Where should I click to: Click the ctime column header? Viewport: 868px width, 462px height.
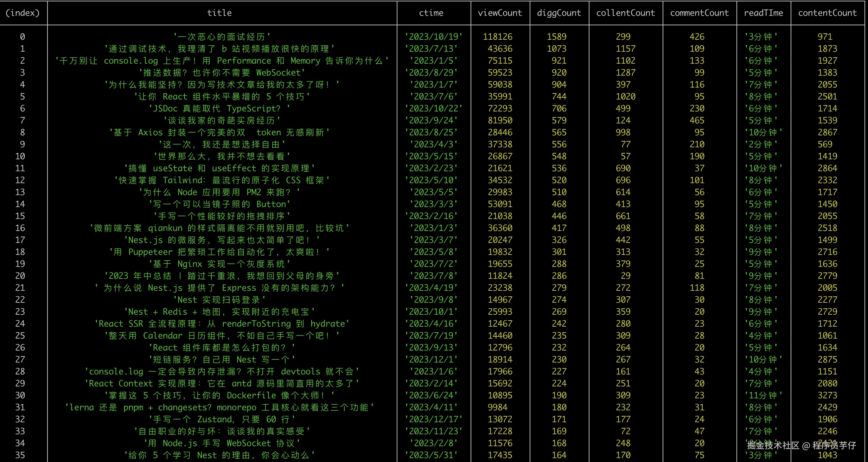point(432,13)
